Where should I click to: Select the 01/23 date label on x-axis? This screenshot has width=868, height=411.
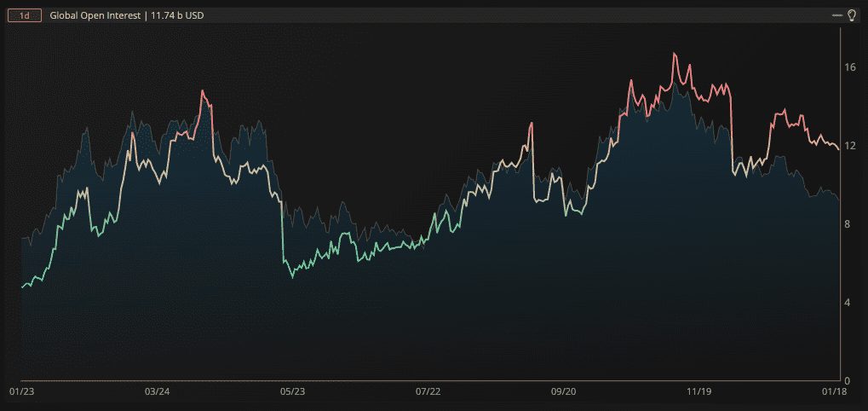coord(20,391)
